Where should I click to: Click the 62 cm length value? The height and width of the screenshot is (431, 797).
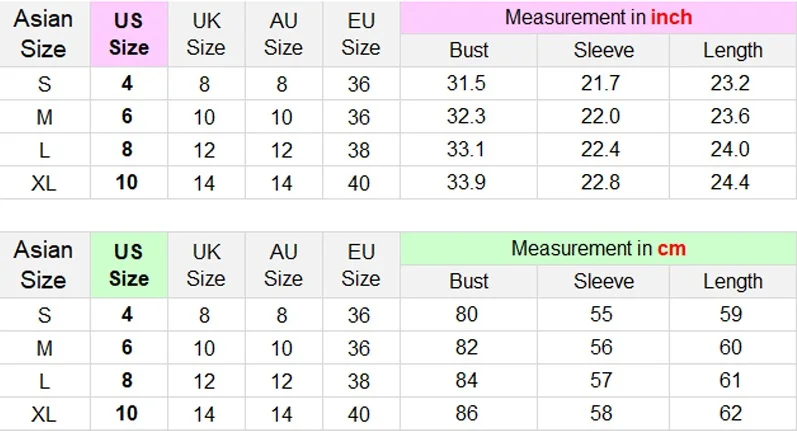(730, 414)
